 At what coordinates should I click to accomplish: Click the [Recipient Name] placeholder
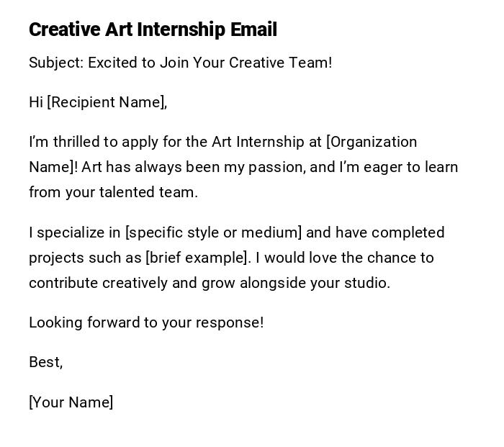(107, 102)
